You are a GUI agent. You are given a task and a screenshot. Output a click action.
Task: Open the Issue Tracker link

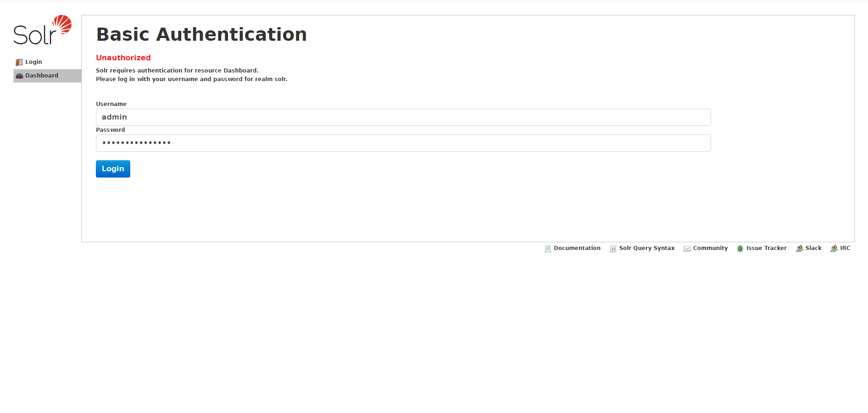point(766,248)
